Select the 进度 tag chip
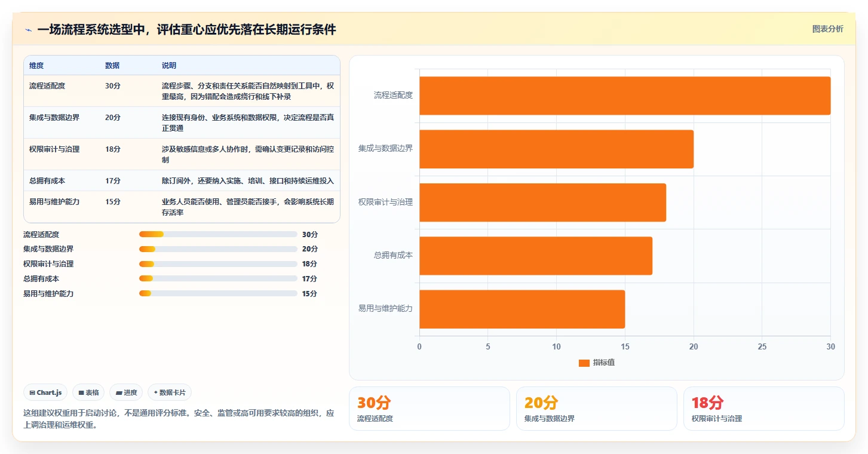 tap(126, 392)
